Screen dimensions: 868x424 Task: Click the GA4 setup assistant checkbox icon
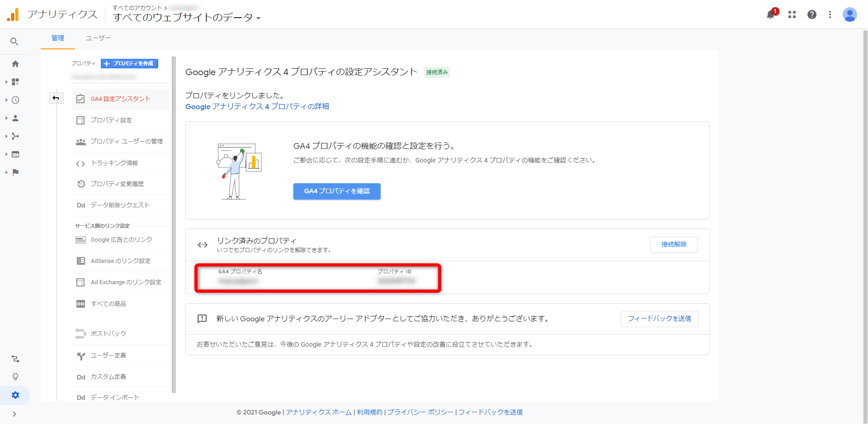(x=80, y=99)
